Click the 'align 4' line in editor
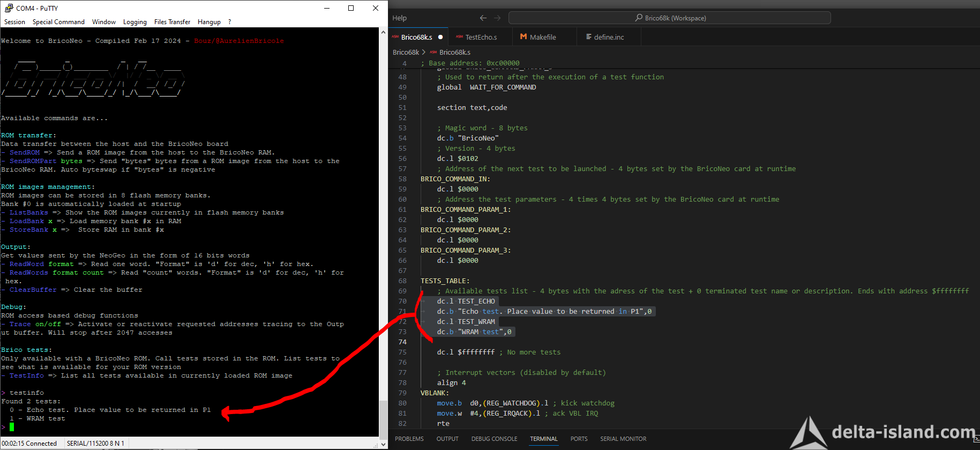Viewport: 980px width, 450px height. (x=451, y=382)
